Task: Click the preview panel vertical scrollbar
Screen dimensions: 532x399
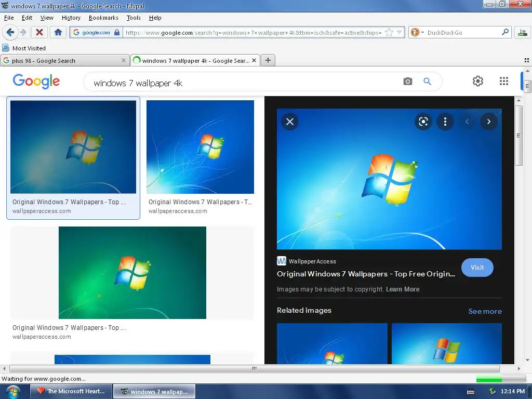Action: point(518,136)
